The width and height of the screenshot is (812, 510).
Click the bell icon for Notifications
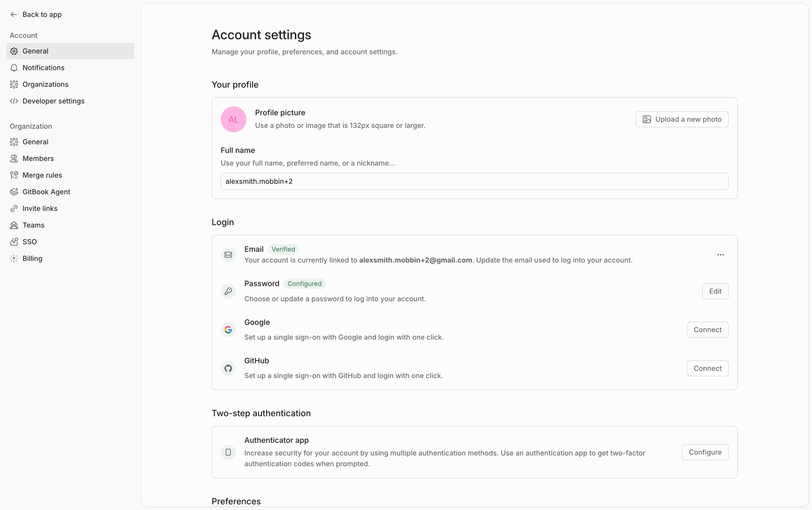click(14, 68)
